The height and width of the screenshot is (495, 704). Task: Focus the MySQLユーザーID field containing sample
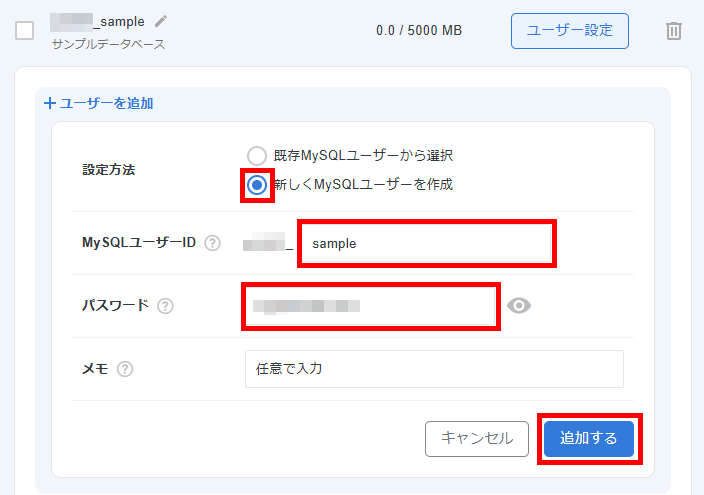426,243
